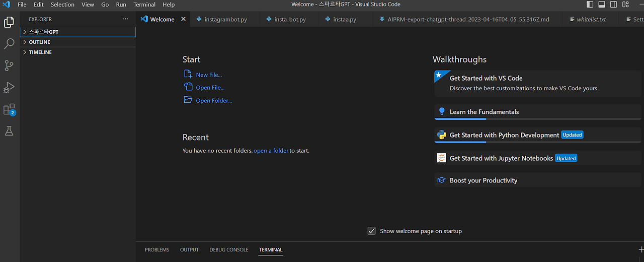Open Get Started with Python Development walkthrough

539,135
